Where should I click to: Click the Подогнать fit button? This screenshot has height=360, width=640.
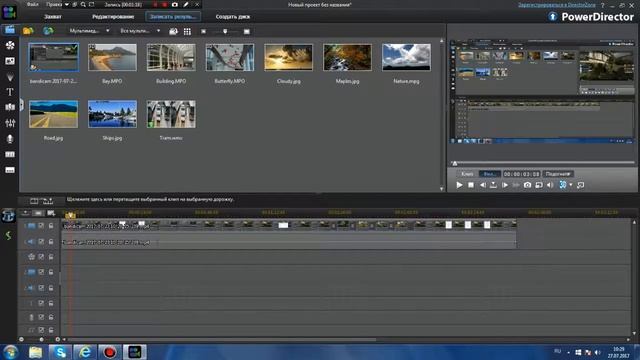[x=558, y=174]
